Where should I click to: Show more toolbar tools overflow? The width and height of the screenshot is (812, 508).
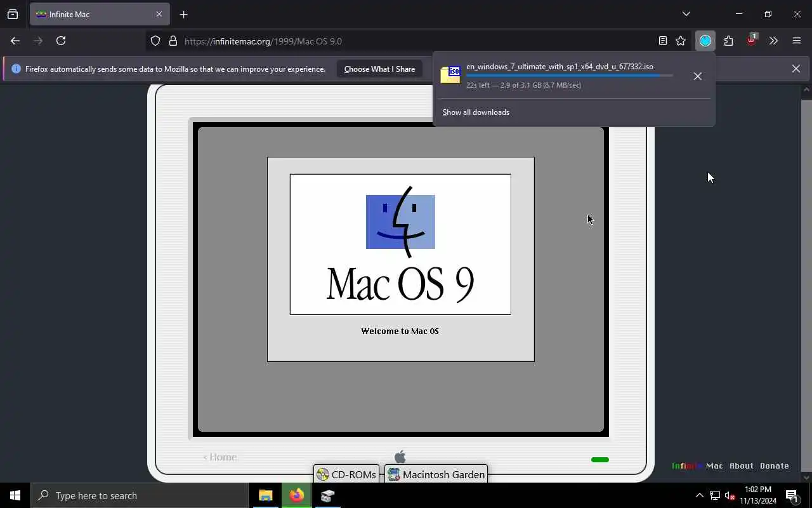(773, 41)
